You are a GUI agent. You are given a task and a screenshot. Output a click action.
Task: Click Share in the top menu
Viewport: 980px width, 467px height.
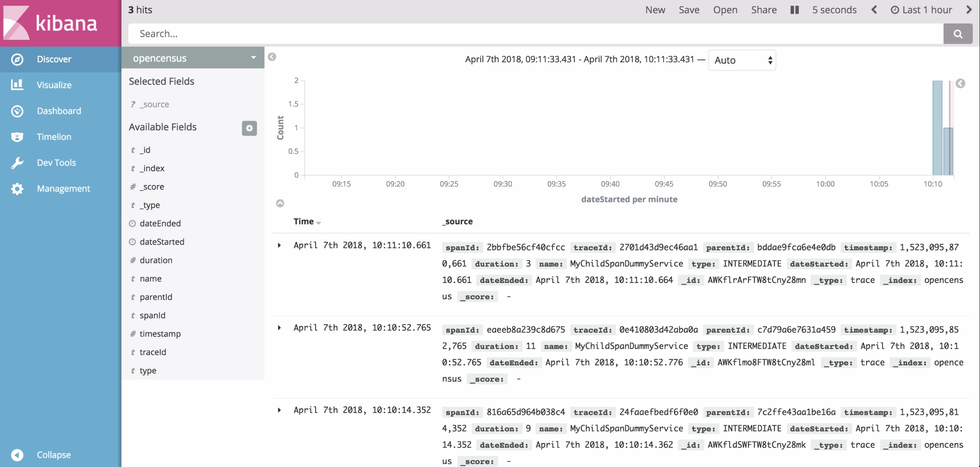pyautogui.click(x=763, y=10)
